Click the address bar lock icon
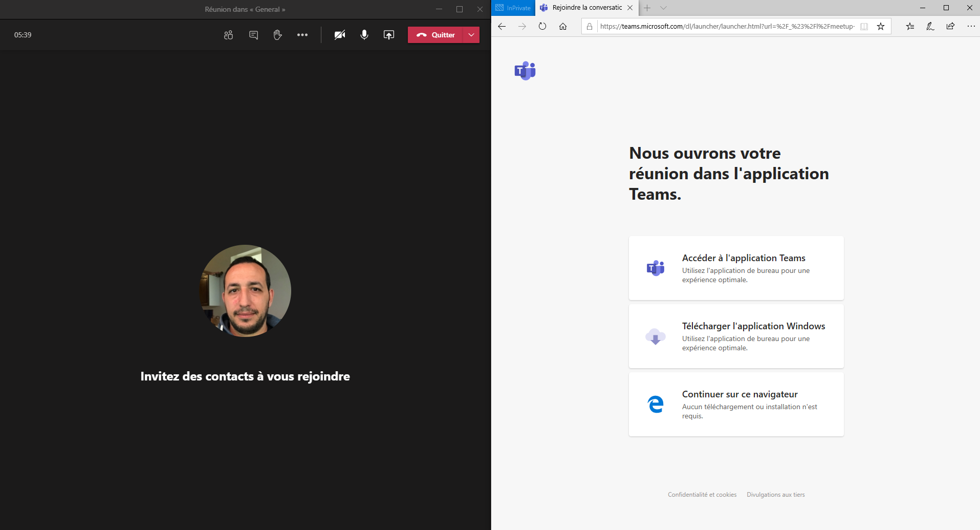 (590, 27)
